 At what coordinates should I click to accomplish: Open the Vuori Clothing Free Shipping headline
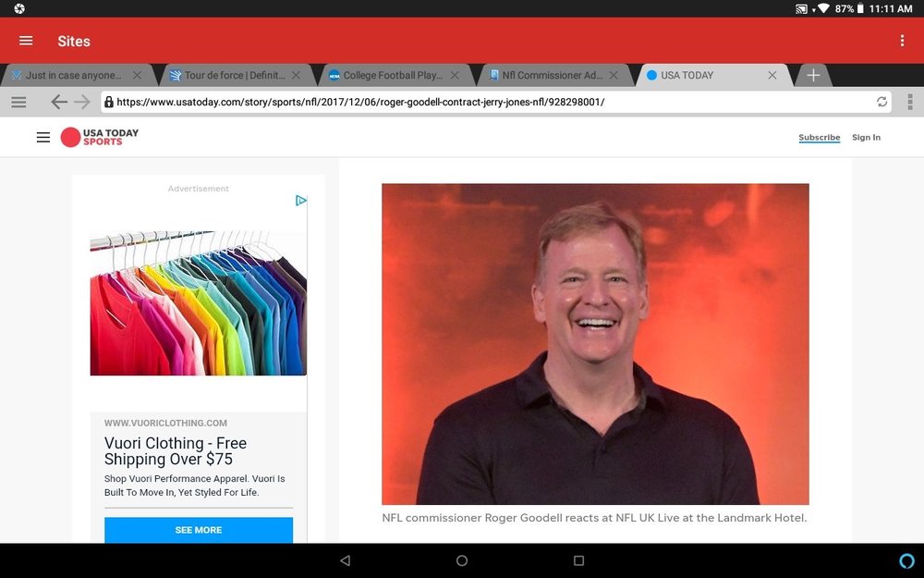176,451
